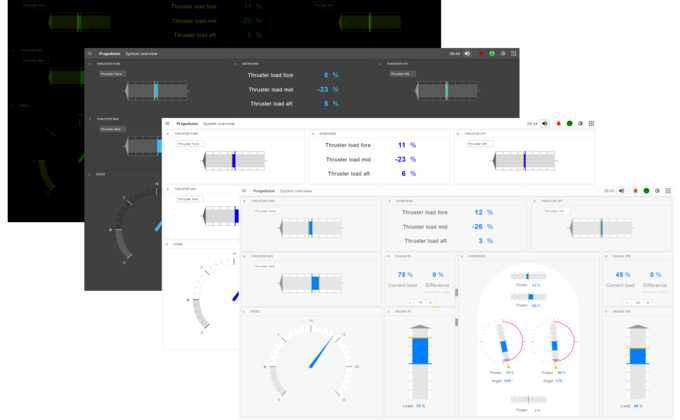Open Thruster mid dropdown in front window
Screen dimensions: 680x420
[x=265, y=266]
